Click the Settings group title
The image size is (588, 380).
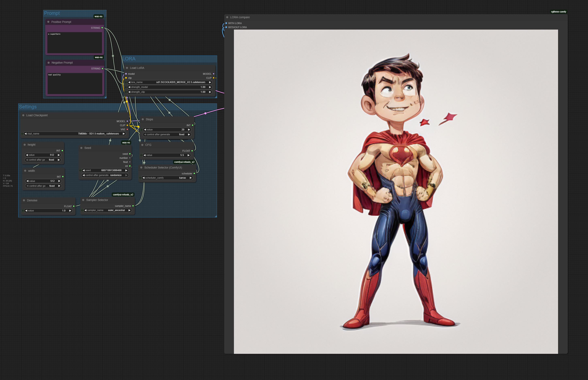click(x=28, y=107)
